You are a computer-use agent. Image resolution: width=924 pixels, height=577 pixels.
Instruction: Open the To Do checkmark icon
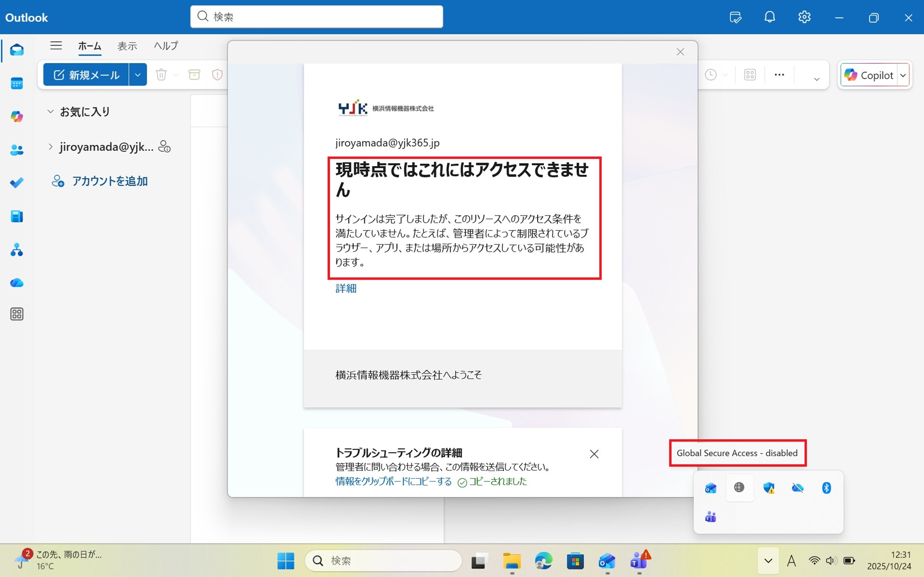pyautogui.click(x=17, y=183)
